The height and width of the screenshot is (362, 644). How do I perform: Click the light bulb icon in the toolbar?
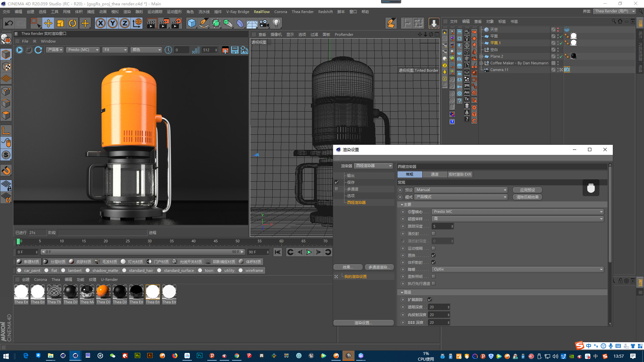(276, 23)
